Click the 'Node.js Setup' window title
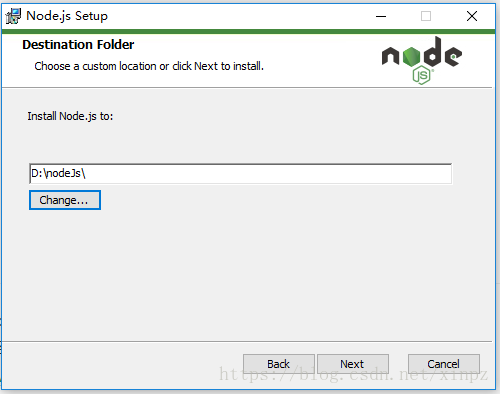The image size is (500, 394). 67,16
